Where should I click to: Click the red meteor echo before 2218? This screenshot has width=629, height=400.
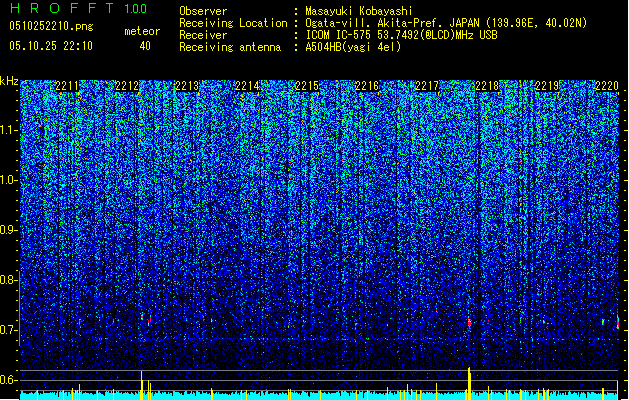(x=469, y=322)
